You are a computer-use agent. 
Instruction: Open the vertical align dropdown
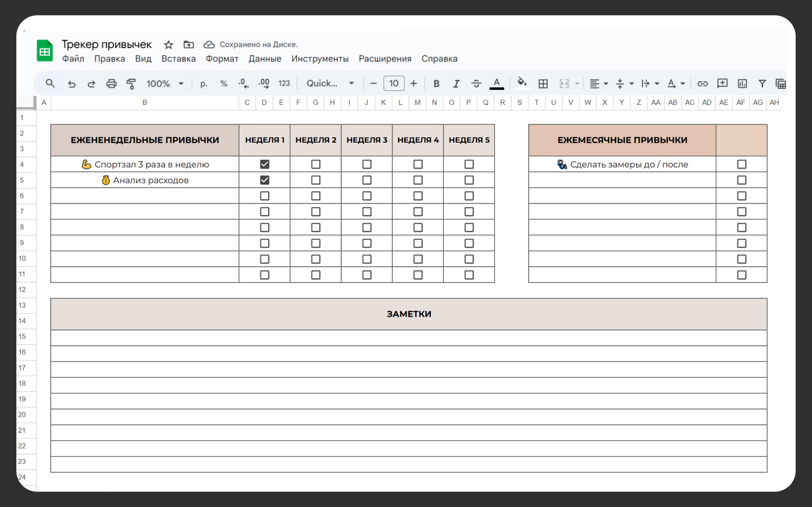pos(624,83)
